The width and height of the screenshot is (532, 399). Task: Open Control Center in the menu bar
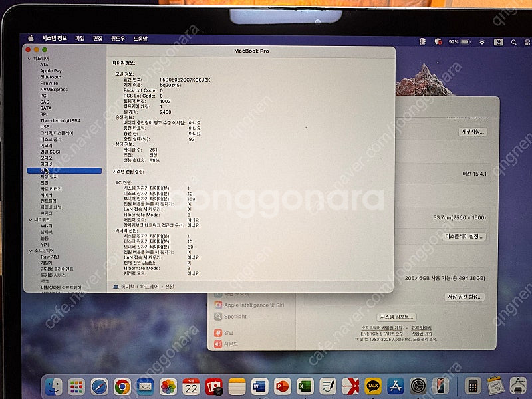point(527,42)
